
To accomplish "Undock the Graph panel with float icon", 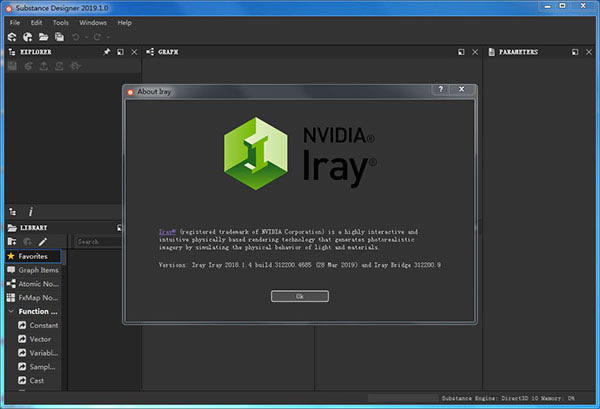I will coord(461,52).
